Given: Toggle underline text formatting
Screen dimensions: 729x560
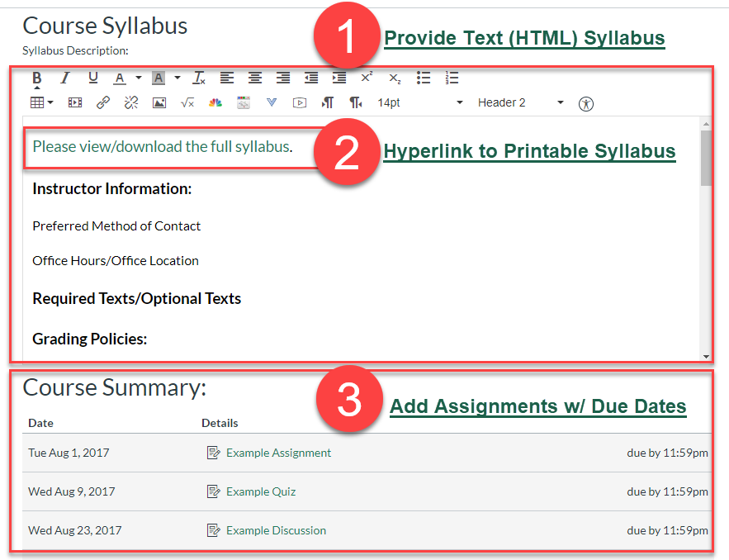Looking at the screenshot, I should coord(92,78).
